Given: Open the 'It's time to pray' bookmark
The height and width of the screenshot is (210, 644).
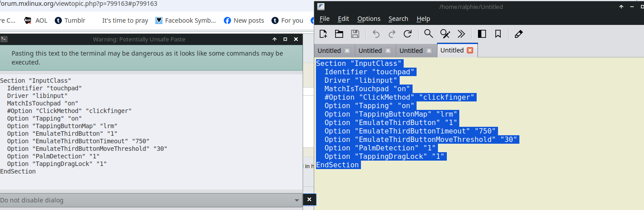Looking at the screenshot, I should [125, 20].
